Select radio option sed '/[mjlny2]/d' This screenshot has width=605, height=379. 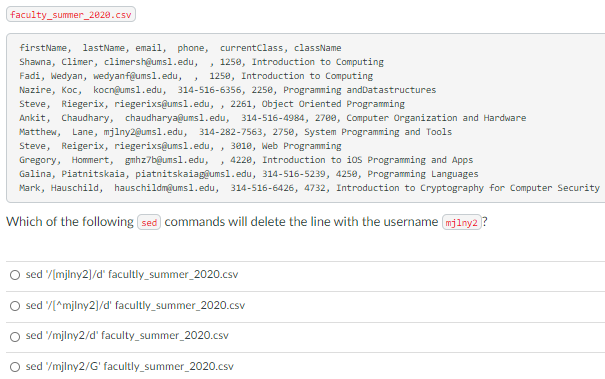point(15,275)
